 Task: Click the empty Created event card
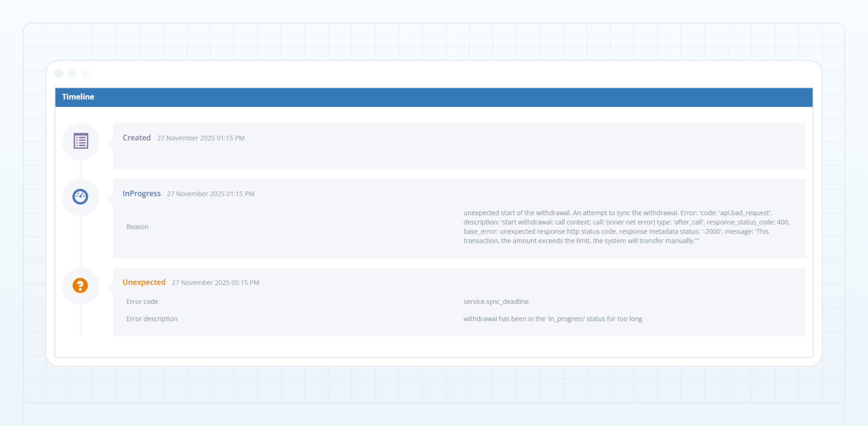pyautogui.click(x=460, y=156)
